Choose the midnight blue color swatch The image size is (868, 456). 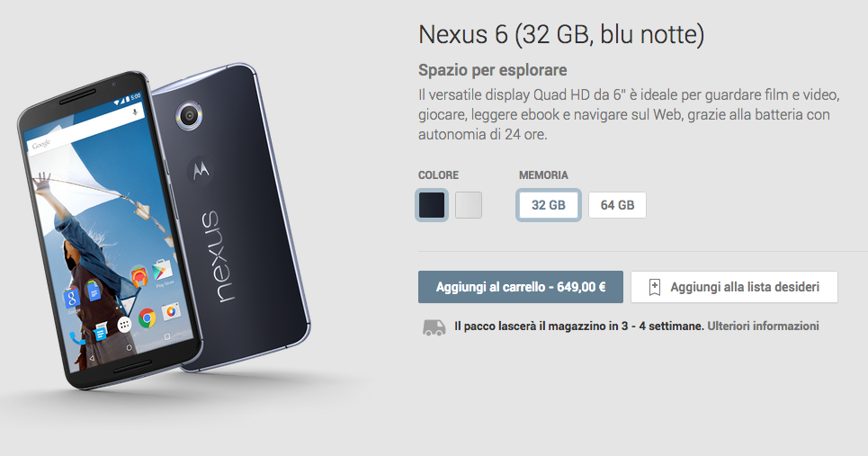click(x=432, y=205)
